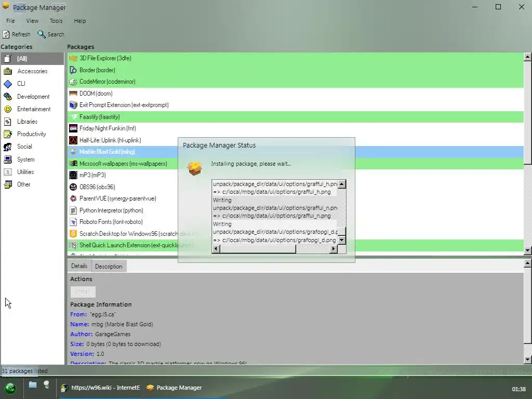
Task: Click the Package Manager taskbar button
Action: pyautogui.click(x=174, y=388)
